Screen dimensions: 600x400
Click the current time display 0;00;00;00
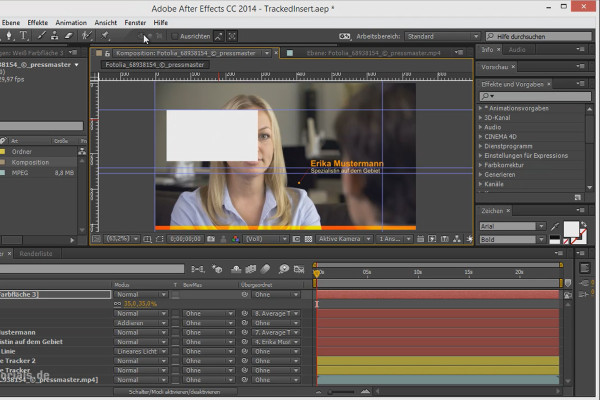[x=186, y=239]
